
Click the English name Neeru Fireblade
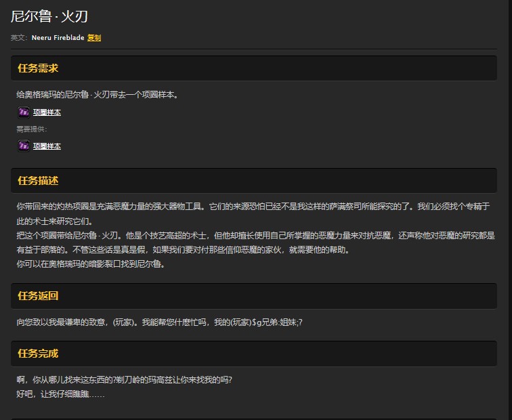click(58, 38)
